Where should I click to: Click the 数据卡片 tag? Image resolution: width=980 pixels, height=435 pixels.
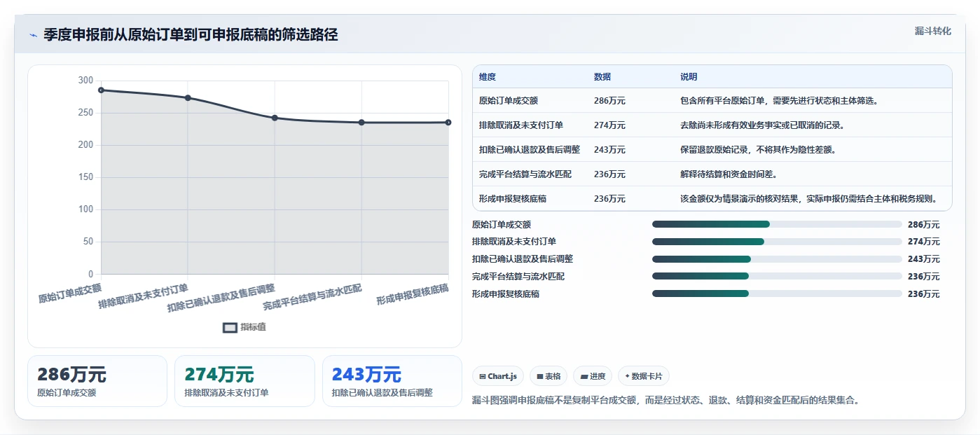click(644, 376)
